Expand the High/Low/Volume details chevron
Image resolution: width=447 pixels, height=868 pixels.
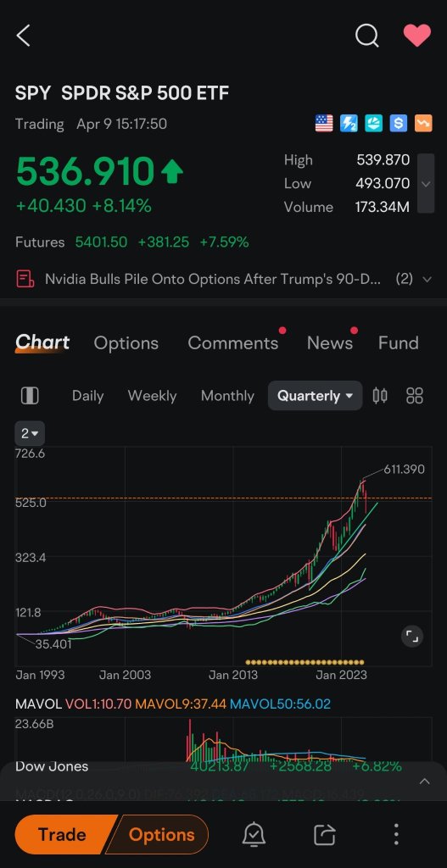426,183
